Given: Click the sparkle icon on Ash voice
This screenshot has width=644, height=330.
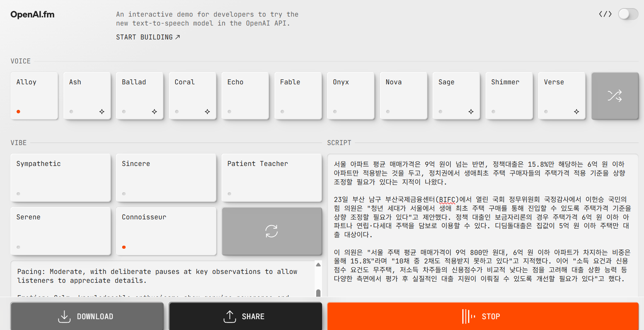Looking at the screenshot, I should pyautogui.click(x=102, y=111).
